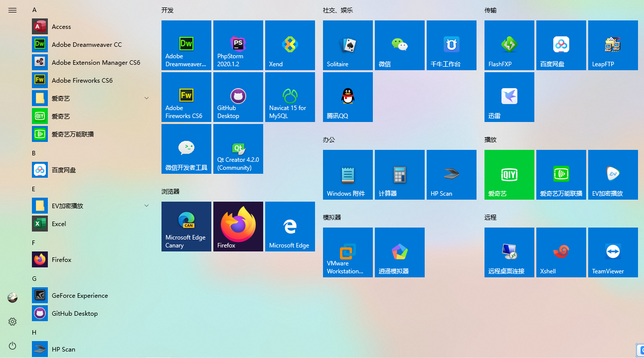Launch GitHub Desktop tile
This screenshot has height=358, width=644.
238,97
